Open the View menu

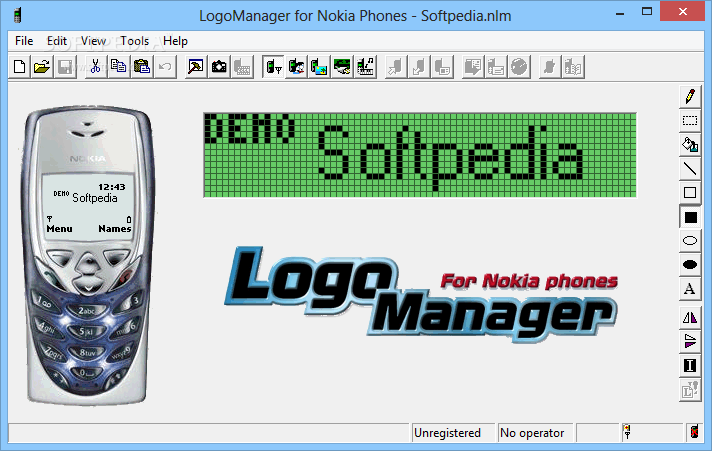tap(93, 41)
